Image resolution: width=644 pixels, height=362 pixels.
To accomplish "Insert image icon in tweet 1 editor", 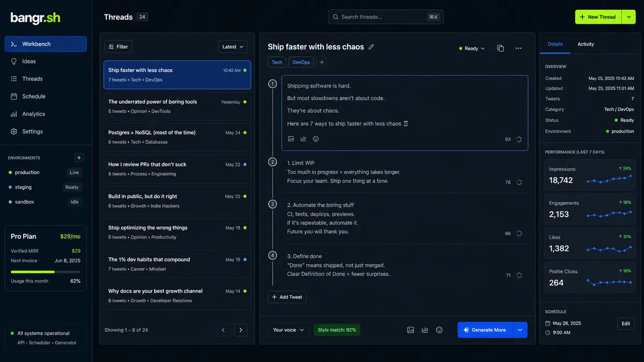I will (x=291, y=139).
